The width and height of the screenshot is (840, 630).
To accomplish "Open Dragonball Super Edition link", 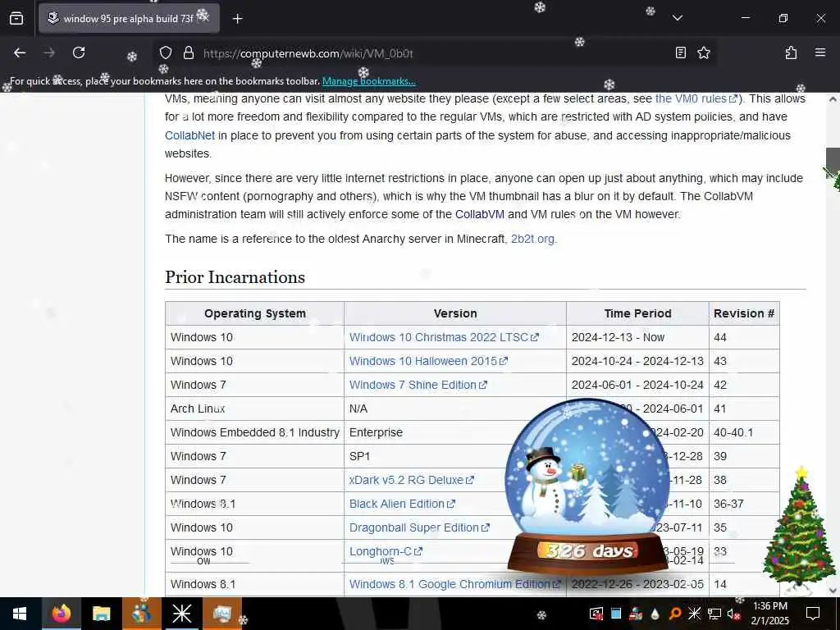I will [x=419, y=527].
